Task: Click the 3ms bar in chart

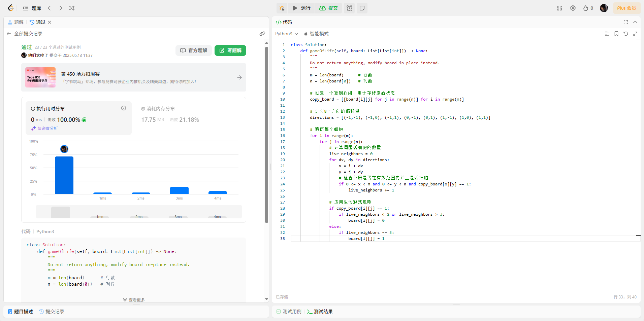Action: [179, 190]
